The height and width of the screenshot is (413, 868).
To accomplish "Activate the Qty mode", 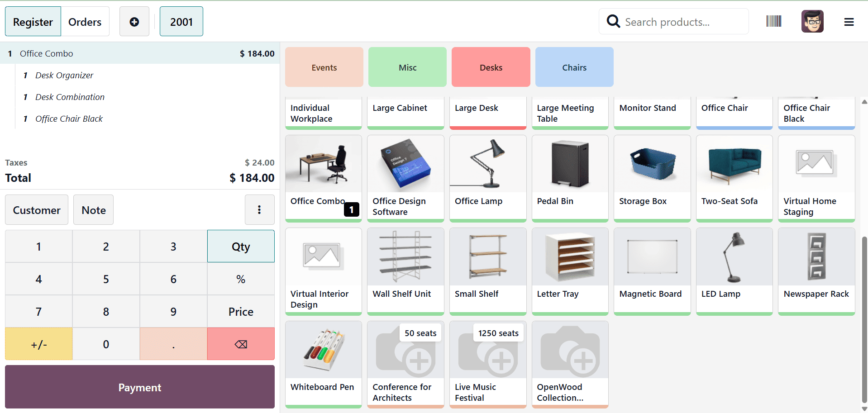I will pos(241,247).
